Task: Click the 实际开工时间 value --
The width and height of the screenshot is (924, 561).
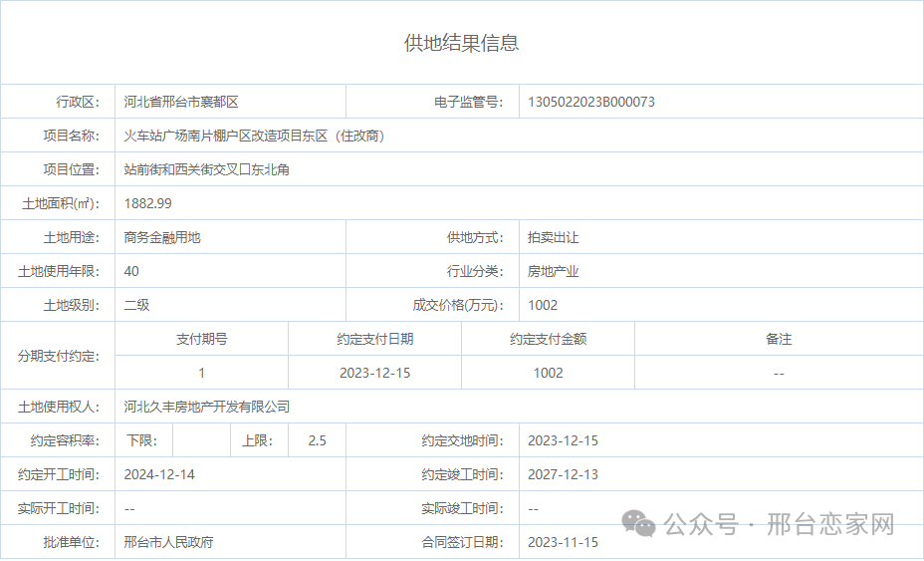Action: click(129, 509)
